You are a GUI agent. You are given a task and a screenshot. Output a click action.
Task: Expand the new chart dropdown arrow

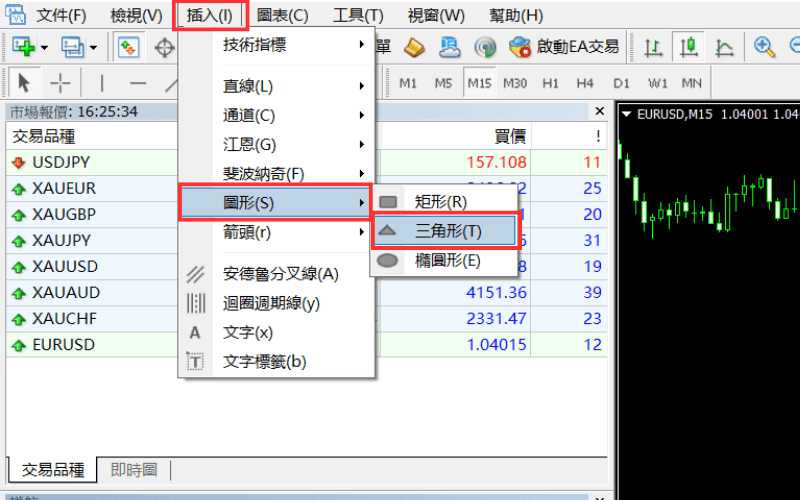pos(44,47)
